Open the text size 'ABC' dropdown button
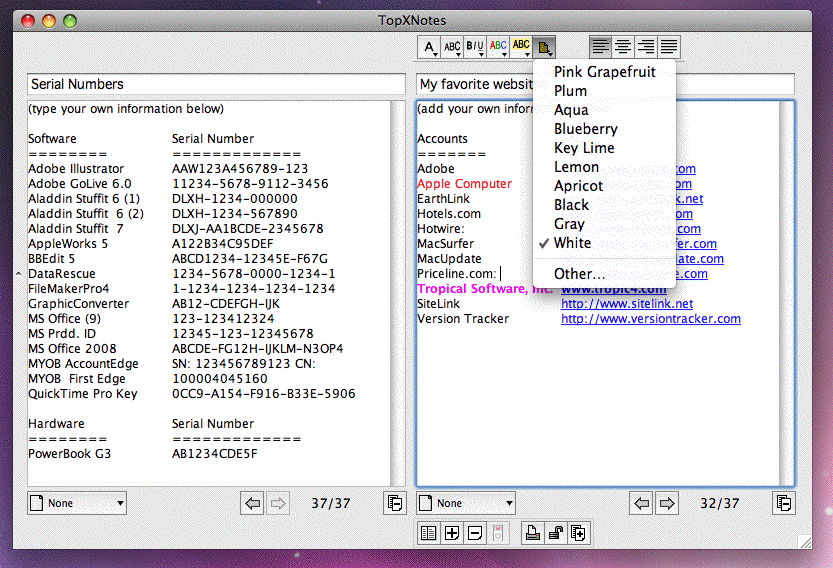 [x=452, y=47]
